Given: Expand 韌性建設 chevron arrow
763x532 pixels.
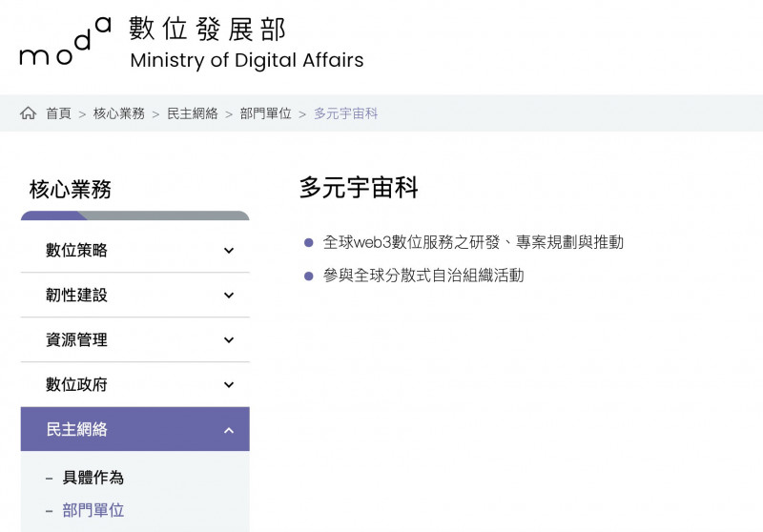Looking at the screenshot, I should [229, 296].
